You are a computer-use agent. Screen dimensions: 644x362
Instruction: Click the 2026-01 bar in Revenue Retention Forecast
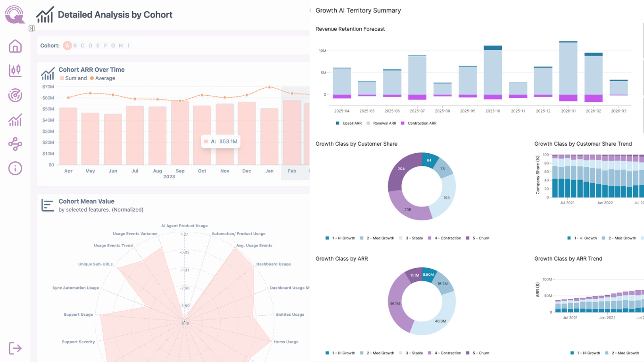click(x=569, y=71)
